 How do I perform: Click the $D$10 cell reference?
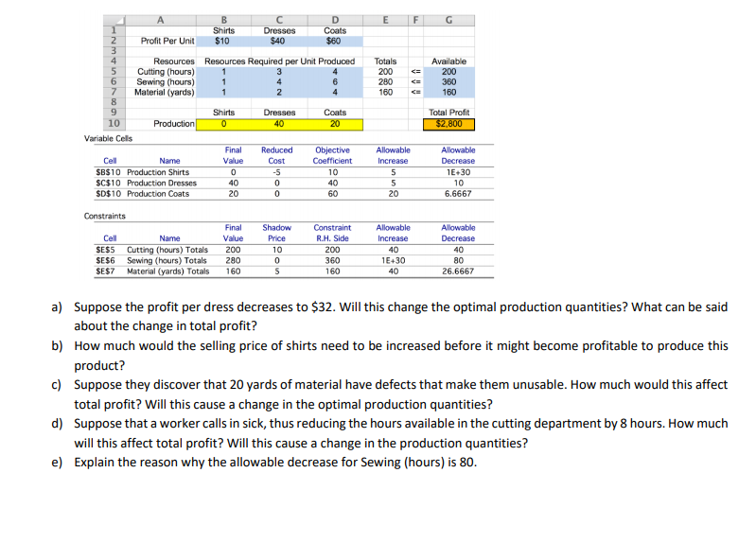(x=108, y=194)
